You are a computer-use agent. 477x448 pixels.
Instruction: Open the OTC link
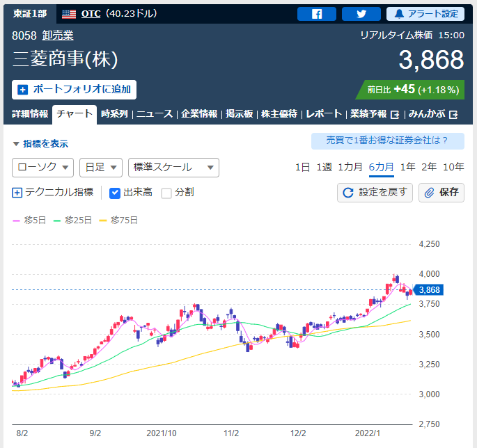tap(91, 14)
